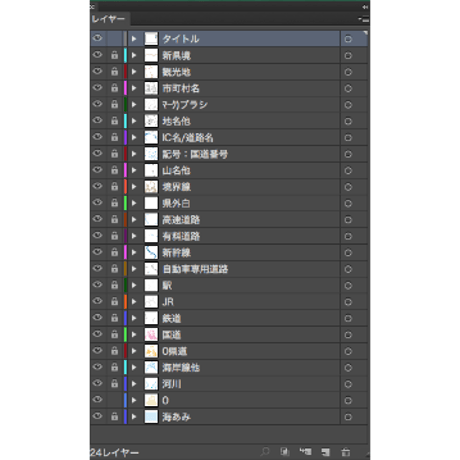The height and width of the screenshot is (460, 460).
Task: Lock the タイトル layer via empty lock slot
Action: (x=114, y=39)
